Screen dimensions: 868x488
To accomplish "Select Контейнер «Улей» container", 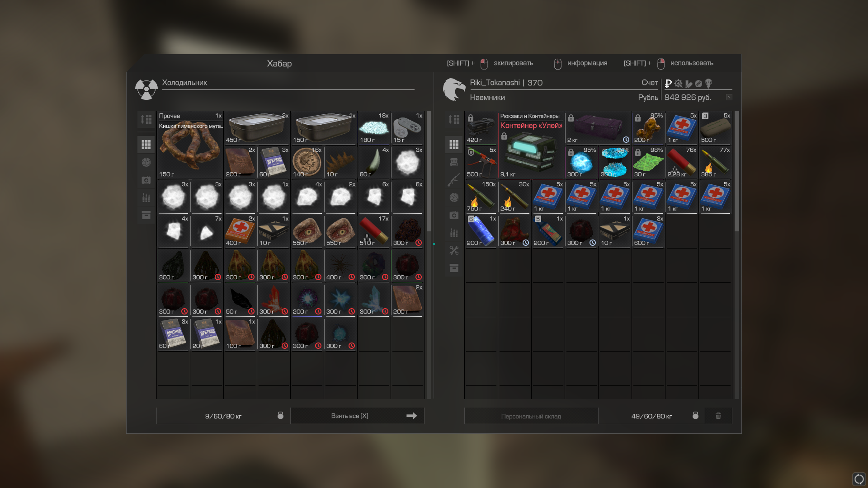I will tap(531, 145).
